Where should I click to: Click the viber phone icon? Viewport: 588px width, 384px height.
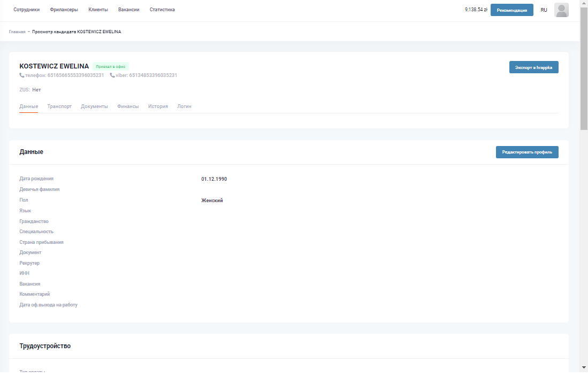tap(112, 75)
